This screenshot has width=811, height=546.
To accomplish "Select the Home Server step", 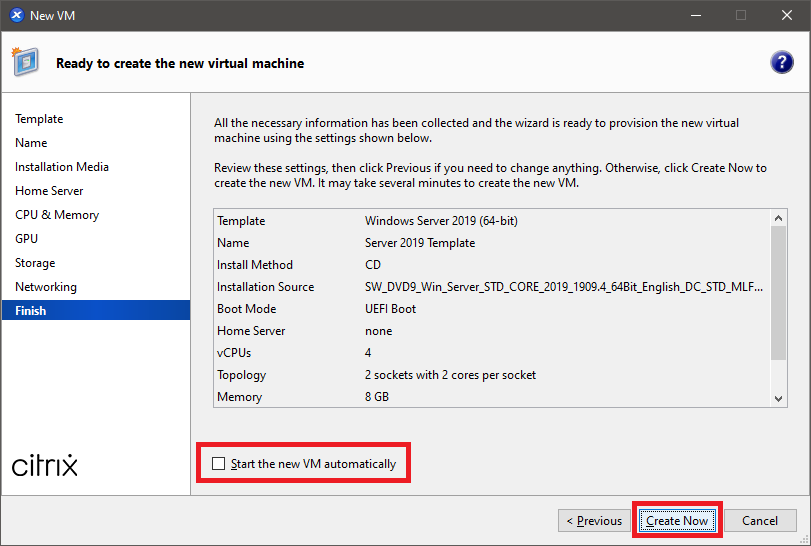I will click(x=49, y=191).
